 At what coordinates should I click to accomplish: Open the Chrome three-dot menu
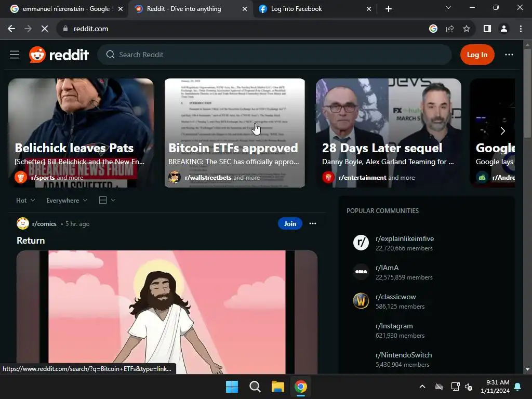[x=521, y=29]
